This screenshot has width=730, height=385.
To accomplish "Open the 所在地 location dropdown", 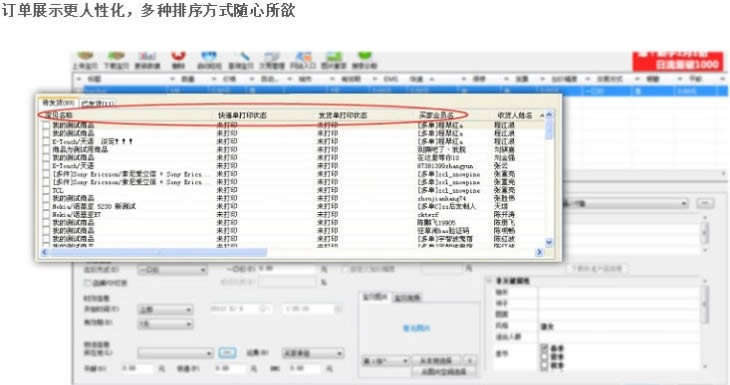I will (176, 353).
